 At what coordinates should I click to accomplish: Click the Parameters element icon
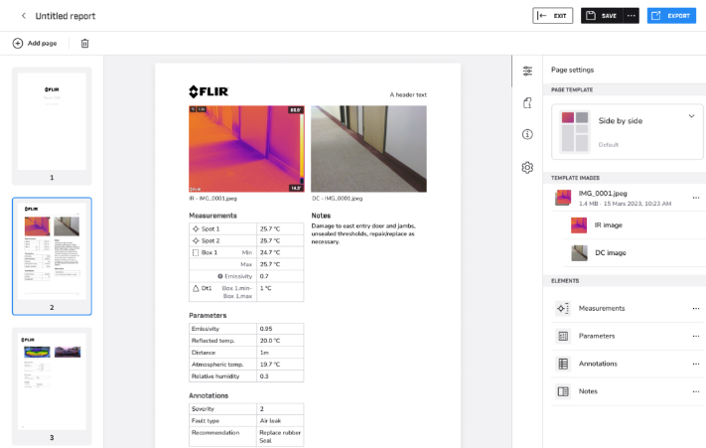point(563,336)
